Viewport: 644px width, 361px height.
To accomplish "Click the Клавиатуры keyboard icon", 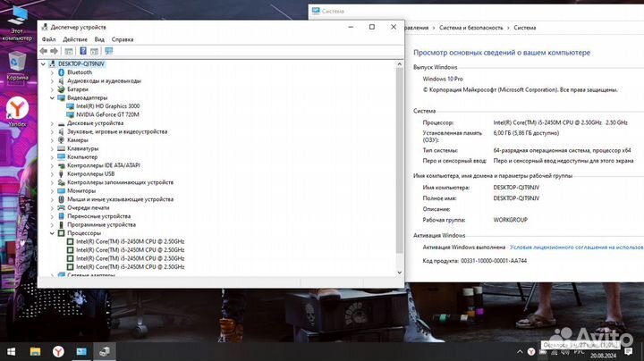I will pyautogui.click(x=61, y=148).
